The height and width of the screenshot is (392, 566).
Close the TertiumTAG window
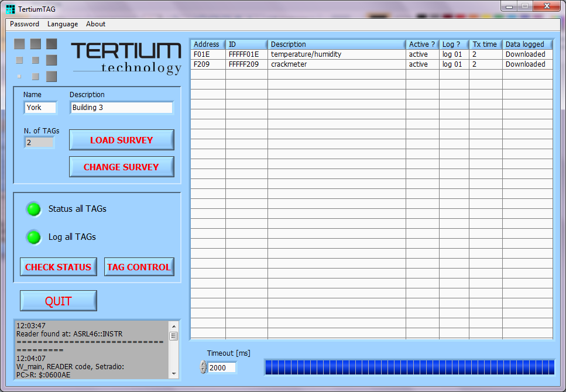pyautogui.click(x=547, y=6)
